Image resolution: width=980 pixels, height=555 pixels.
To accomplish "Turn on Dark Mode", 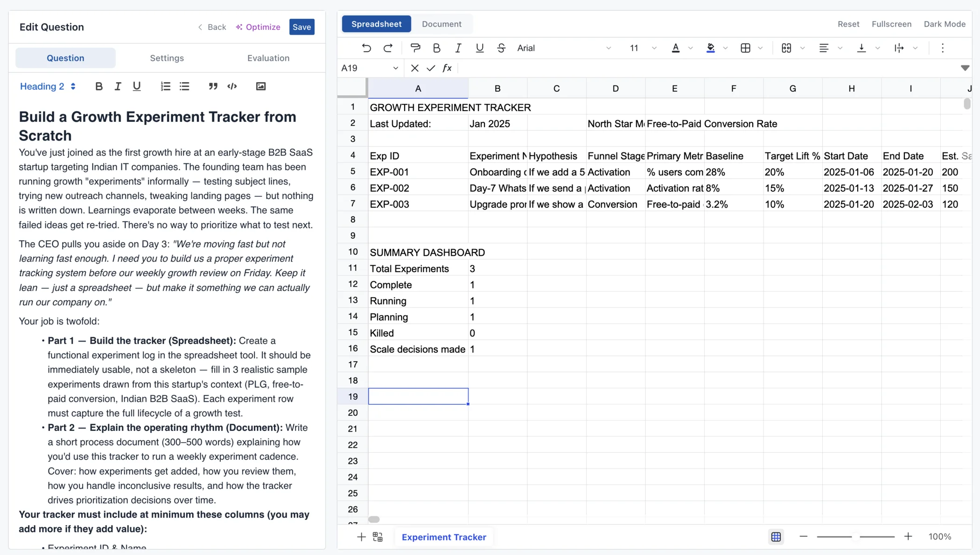I will [945, 24].
